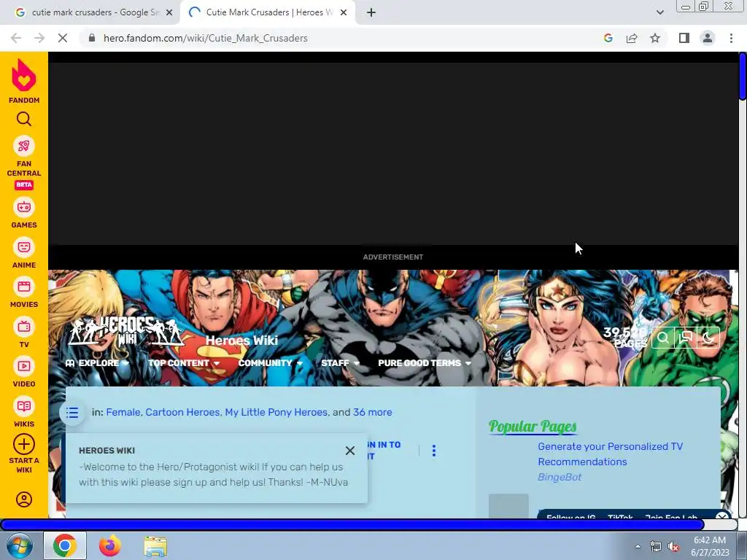The image size is (747, 560).
Task: Expand the Staff menu
Action: [x=340, y=363]
